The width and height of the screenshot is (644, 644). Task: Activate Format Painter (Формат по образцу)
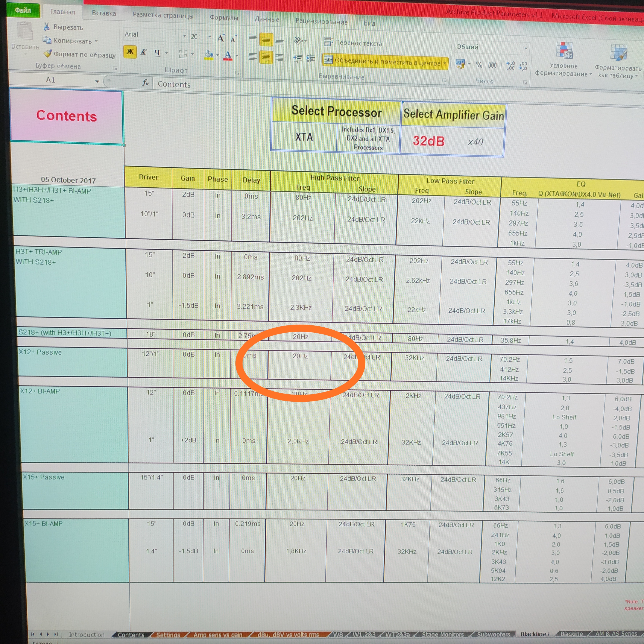(x=80, y=54)
